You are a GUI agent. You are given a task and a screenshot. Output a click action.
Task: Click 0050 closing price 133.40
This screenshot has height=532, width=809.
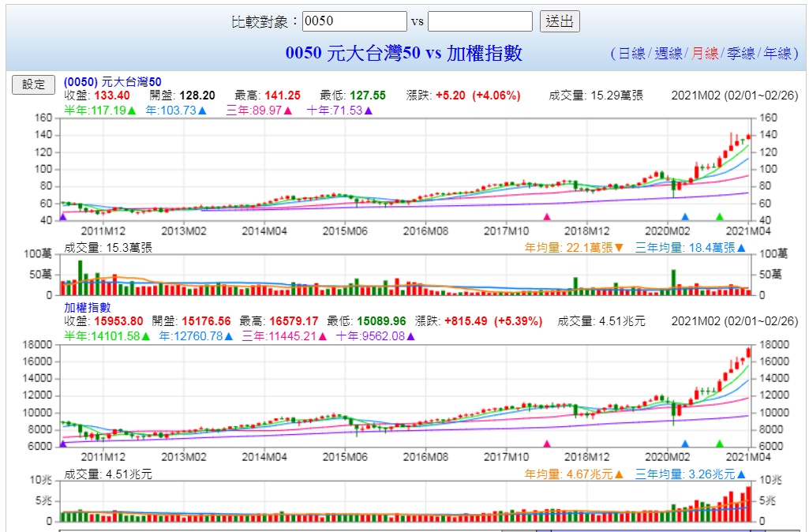point(112,96)
